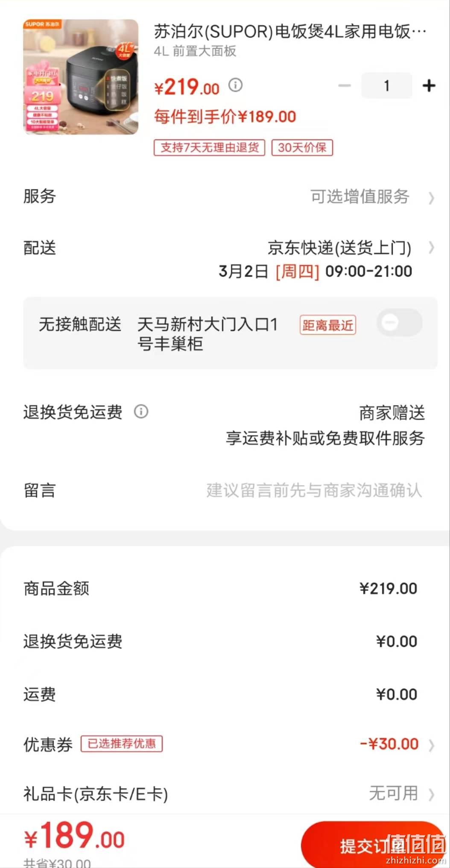
Task: Tap the 支持7天无理由退货 tag
Action: [209, 148]
